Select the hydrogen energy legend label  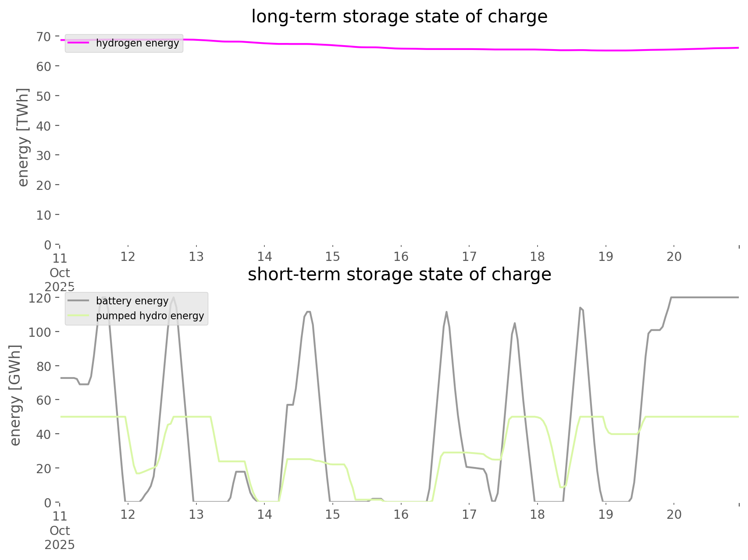137,43
